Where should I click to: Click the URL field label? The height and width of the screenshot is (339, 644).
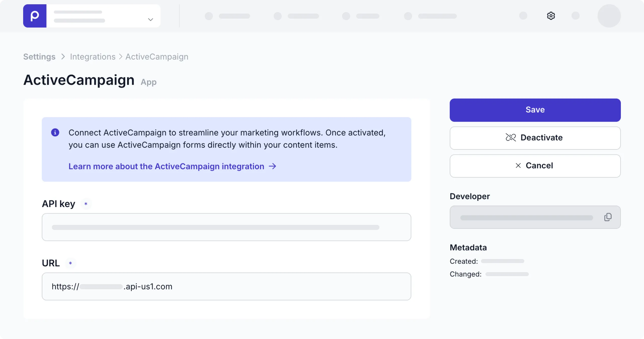click(x=51, y=263)
